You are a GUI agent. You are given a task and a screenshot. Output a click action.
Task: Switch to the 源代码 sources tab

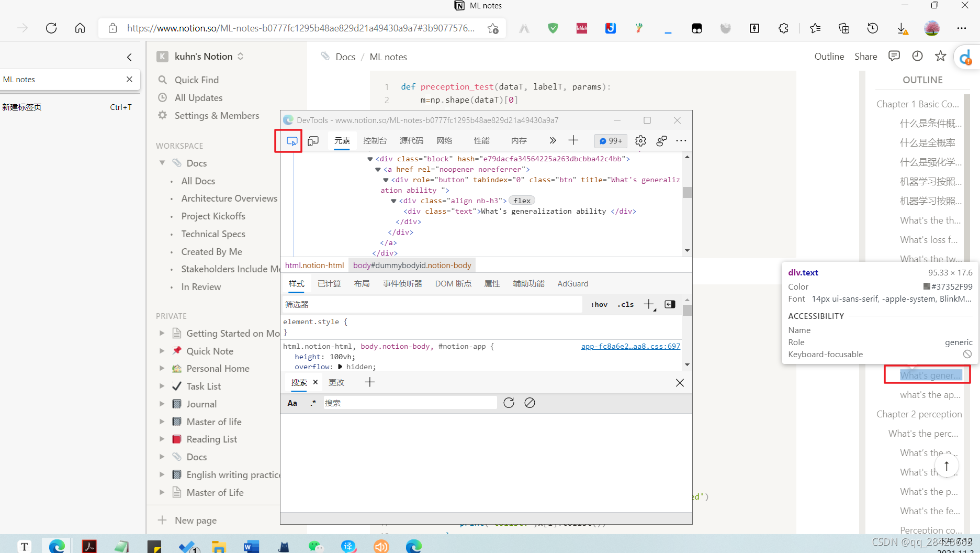[411, 140]
